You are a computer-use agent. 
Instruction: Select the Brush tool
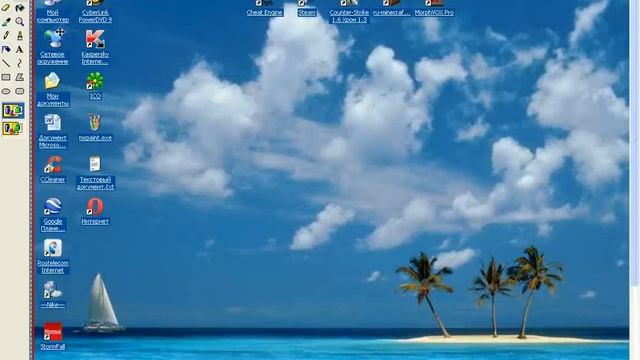(x=19, y=36)
